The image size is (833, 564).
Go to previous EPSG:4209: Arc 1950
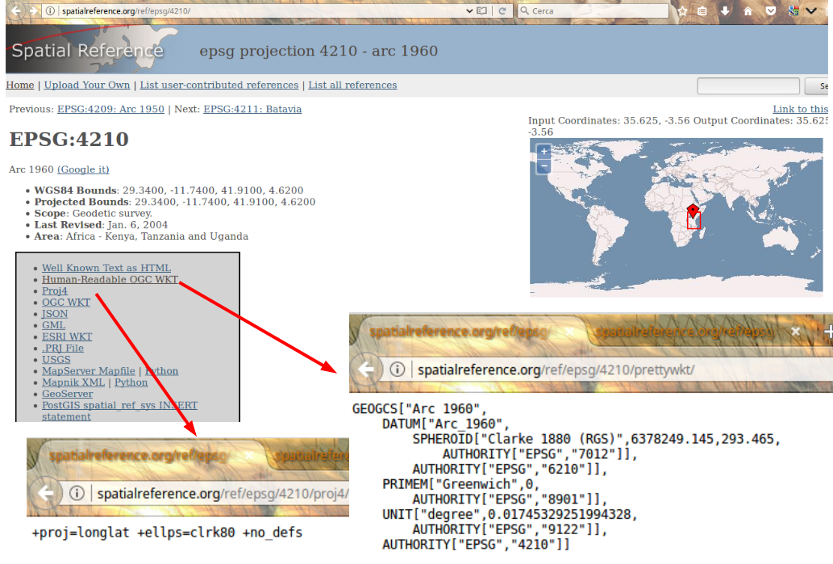pos(111,109)
